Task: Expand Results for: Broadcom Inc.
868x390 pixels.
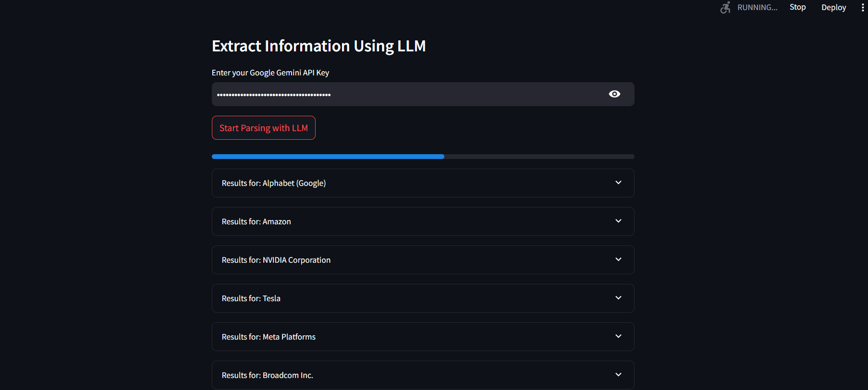Action: (x=423, y=375)
